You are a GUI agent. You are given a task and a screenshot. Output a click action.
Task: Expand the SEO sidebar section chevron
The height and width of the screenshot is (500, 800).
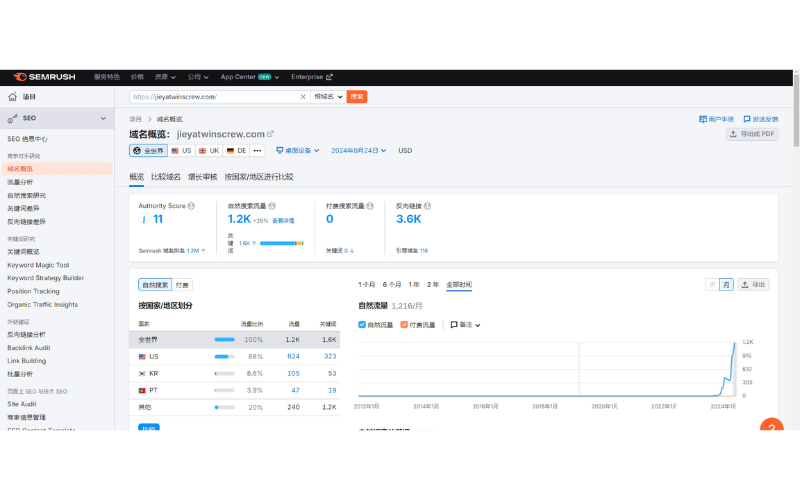(103, 118)
